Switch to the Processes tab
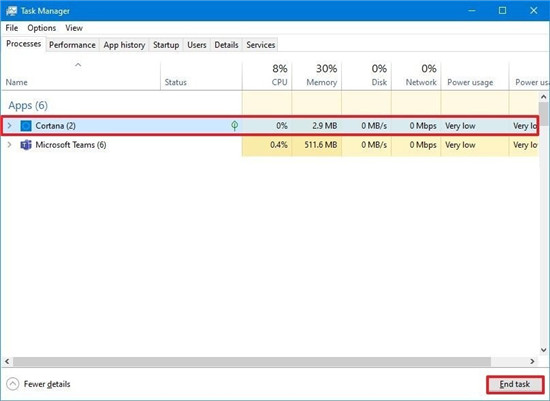Screen dimensions: 550x401 (x=24, y=44)
